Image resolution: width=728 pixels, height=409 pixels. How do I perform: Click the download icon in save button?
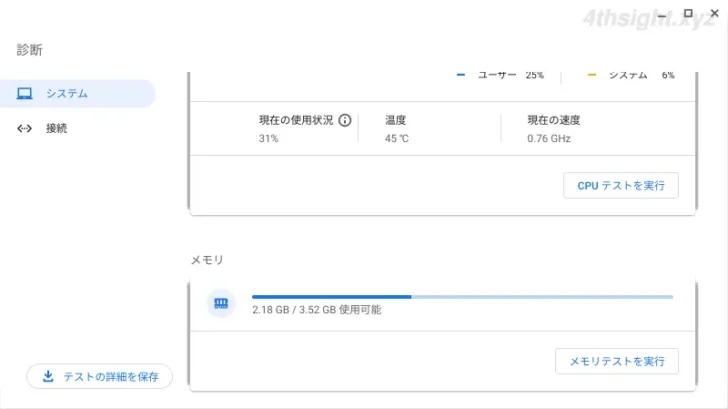point(48,376)
